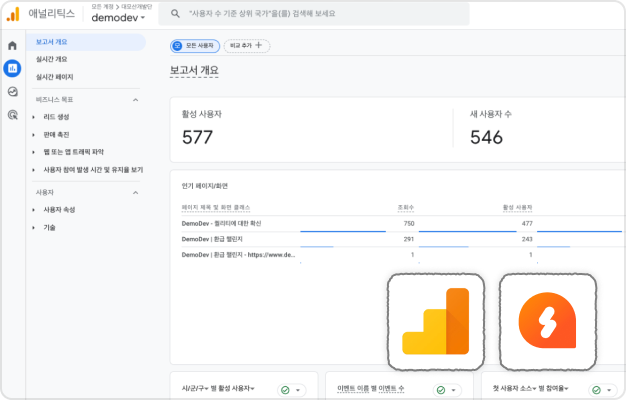The width and height of the screenshot is (626, 400).
Task: Click the 477 active users value
Action: [527, 224]
